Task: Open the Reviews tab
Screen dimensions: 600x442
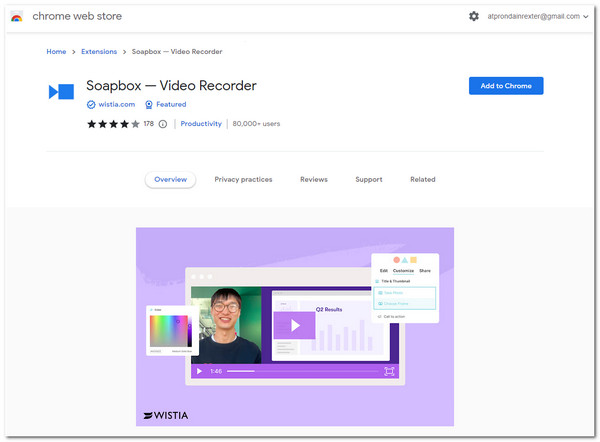Action: 314,179
